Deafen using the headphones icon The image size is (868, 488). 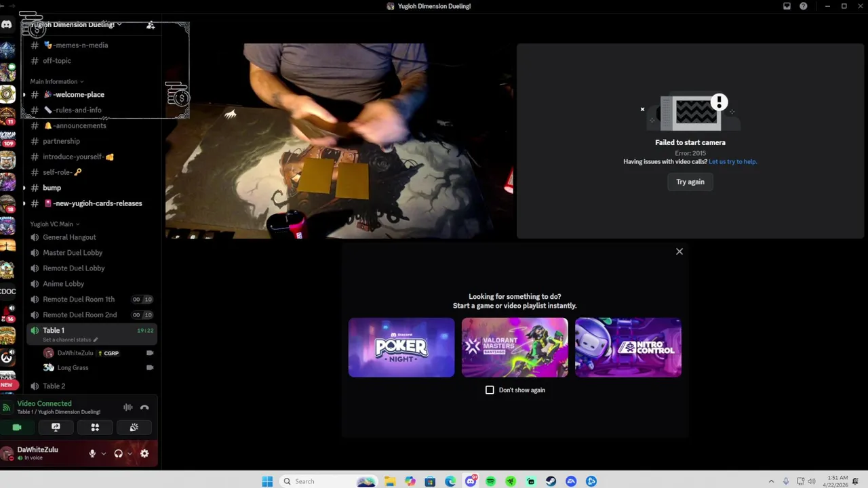(119, 453)
